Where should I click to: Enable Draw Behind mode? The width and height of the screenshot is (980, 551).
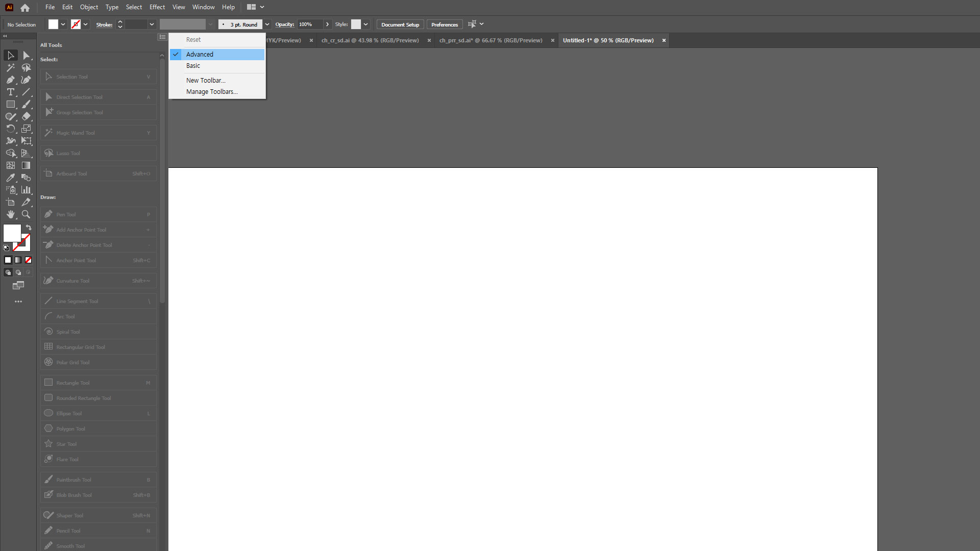pos(18,272)
